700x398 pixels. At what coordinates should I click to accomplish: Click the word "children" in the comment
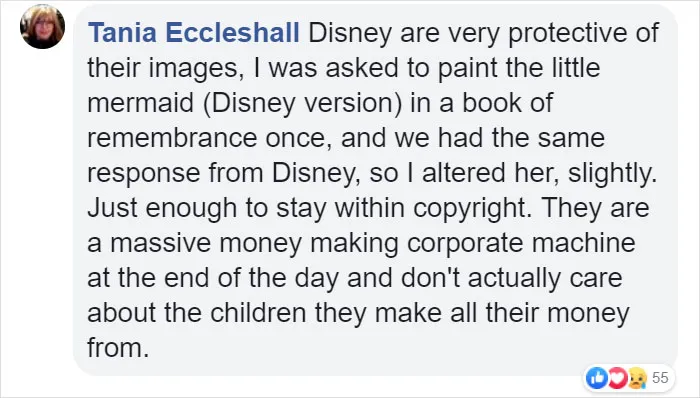(x=258, y=313)
